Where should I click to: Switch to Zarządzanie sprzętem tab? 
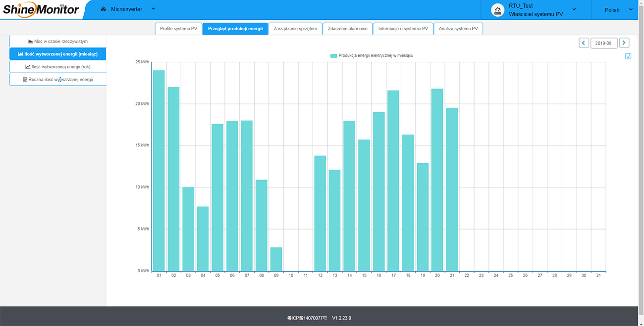coord(295,29)
